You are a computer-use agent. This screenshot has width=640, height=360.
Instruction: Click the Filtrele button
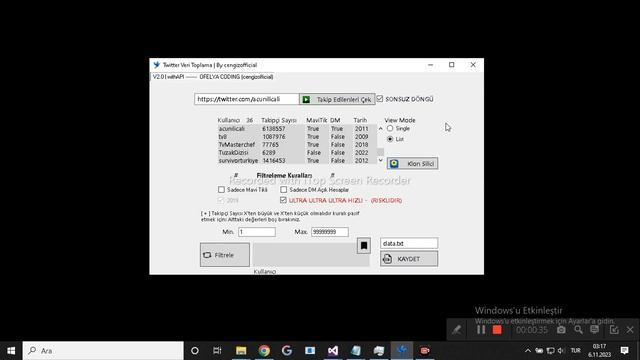pyautogui.click(x=225, y=255)
